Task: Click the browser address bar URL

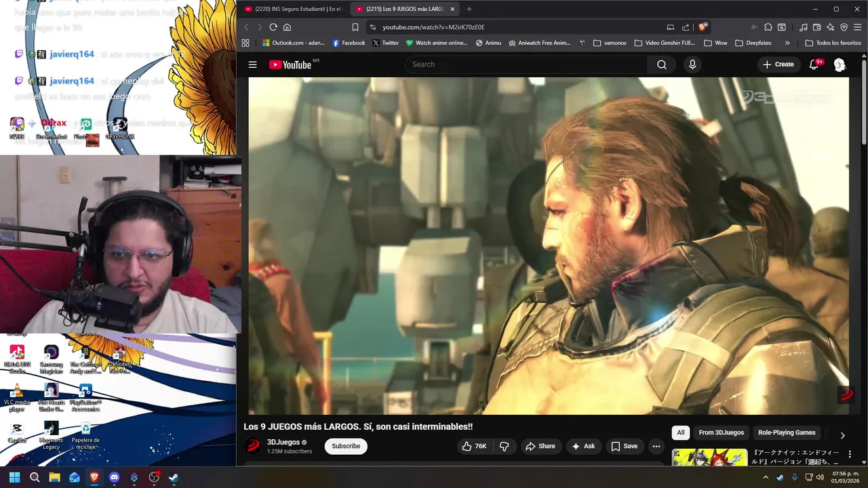Action: 433,27
